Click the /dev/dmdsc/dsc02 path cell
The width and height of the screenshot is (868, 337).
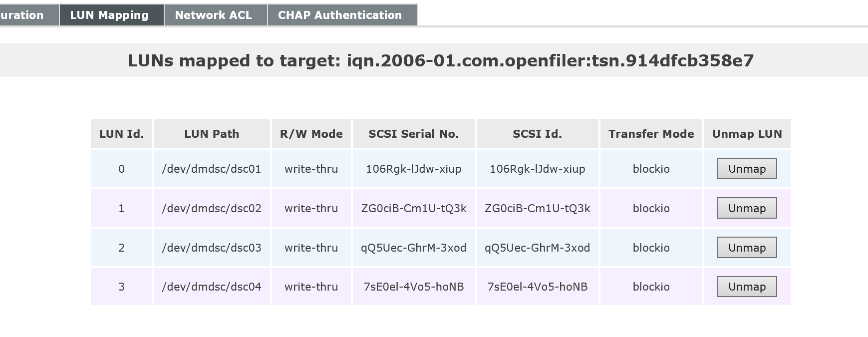point(212,208)
